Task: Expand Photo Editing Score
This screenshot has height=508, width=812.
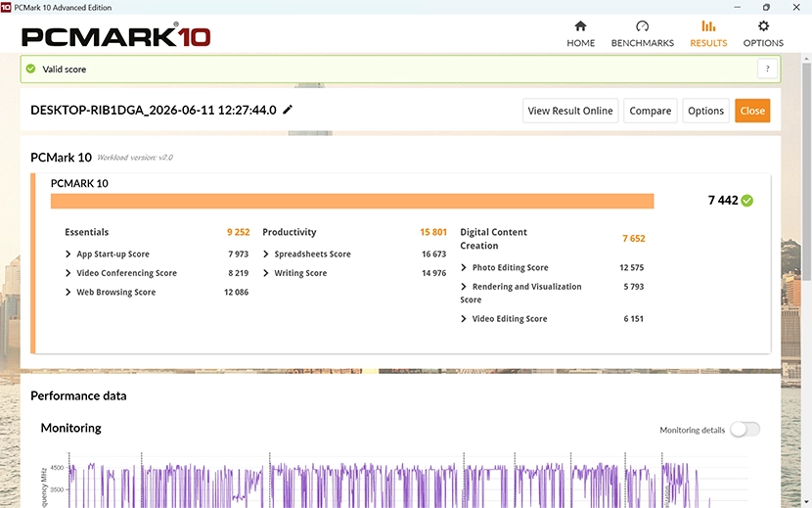Action: click(464, 267)
